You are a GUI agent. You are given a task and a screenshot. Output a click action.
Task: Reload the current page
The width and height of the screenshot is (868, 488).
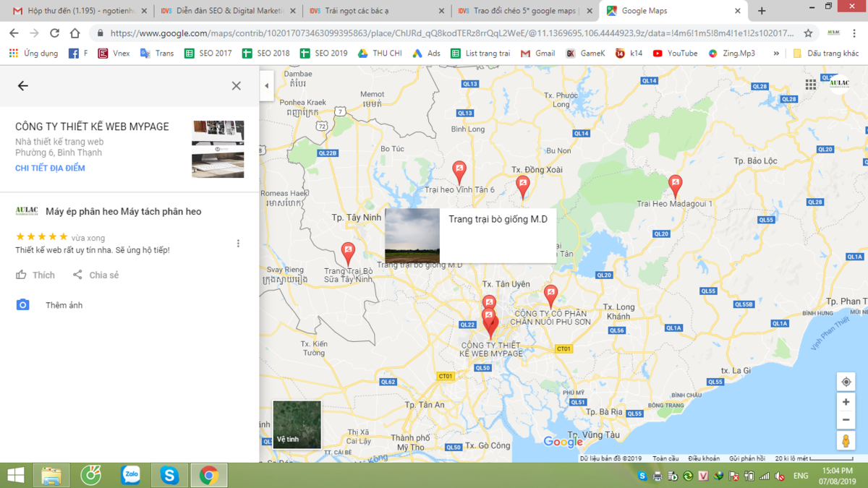[x=54, y=33]
